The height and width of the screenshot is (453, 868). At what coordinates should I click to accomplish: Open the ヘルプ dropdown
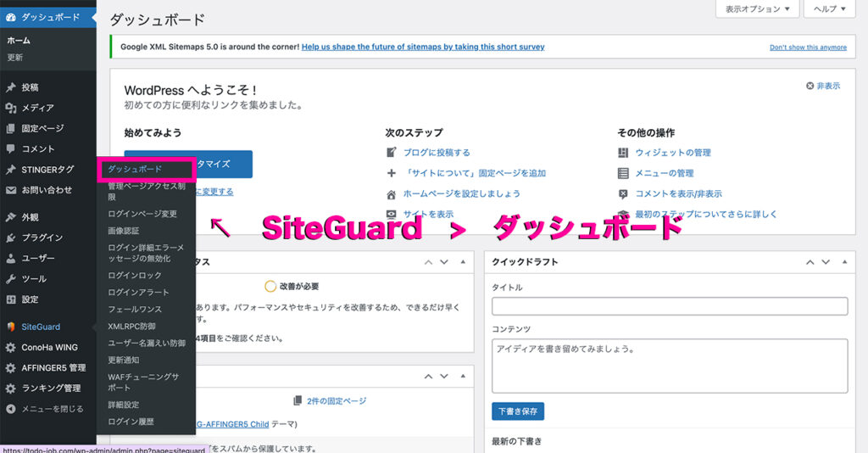tap(830, 8)
